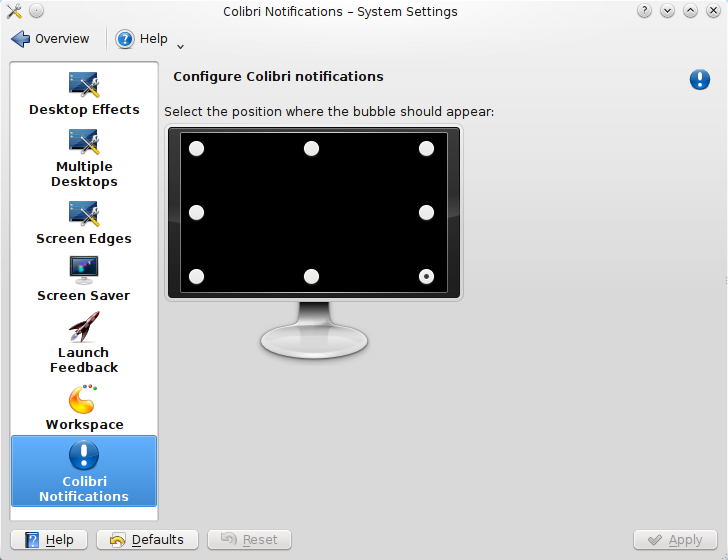Select the Colibri Notifications sidebar entry
The height and width of the screenshot is (560, 728).
click(x=84, y=471)
